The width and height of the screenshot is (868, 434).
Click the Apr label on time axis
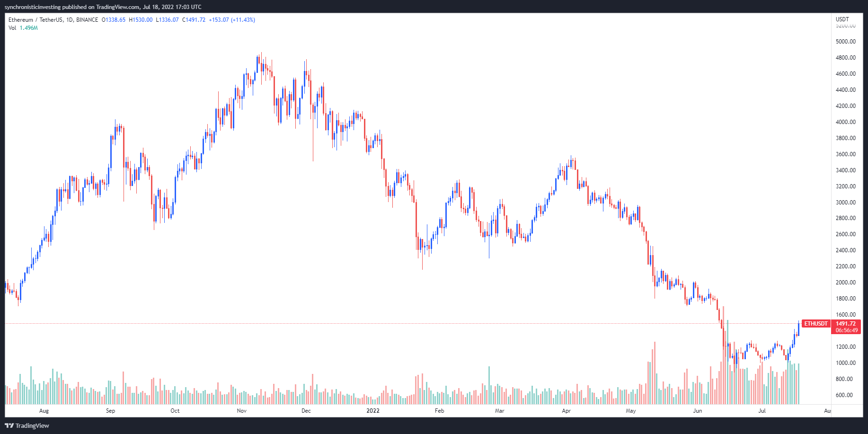[566, 411]
